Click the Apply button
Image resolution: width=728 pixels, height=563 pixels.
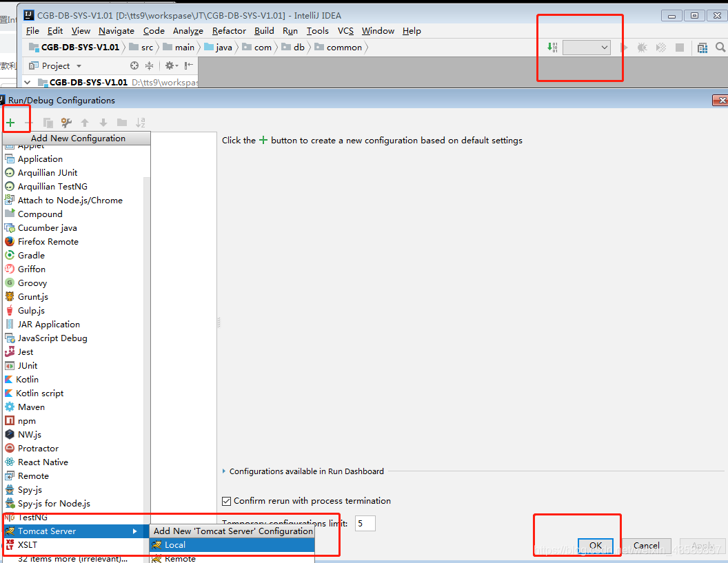point(702,545)
